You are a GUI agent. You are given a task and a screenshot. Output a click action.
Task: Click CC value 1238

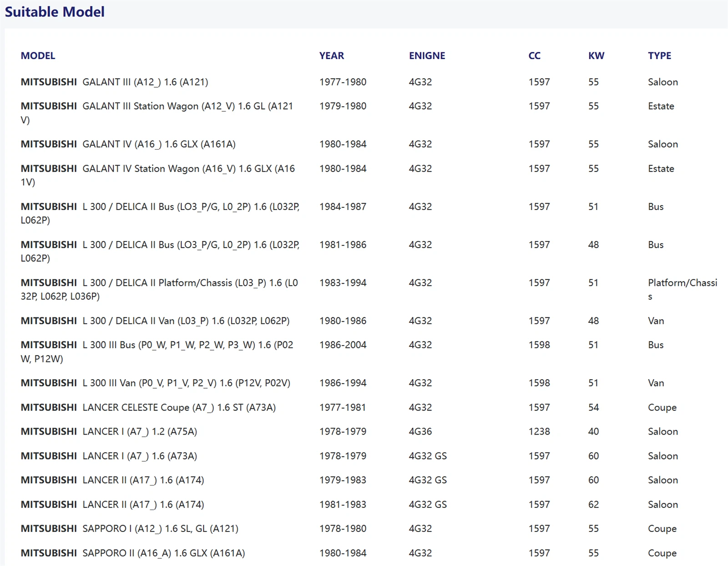pyautogui.click(x=539, y=431)
